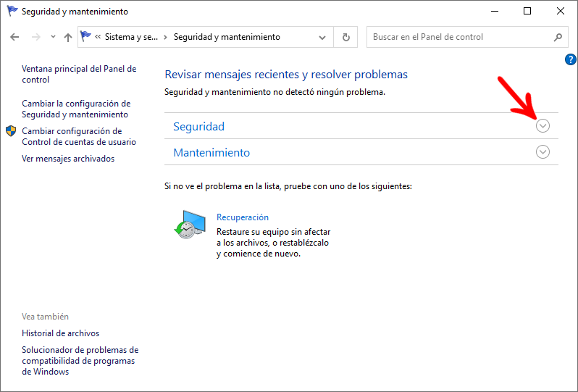Expand the Mantenimiento section chevron
This screenshot has height=392, width=578.
(x=543, y=152)
